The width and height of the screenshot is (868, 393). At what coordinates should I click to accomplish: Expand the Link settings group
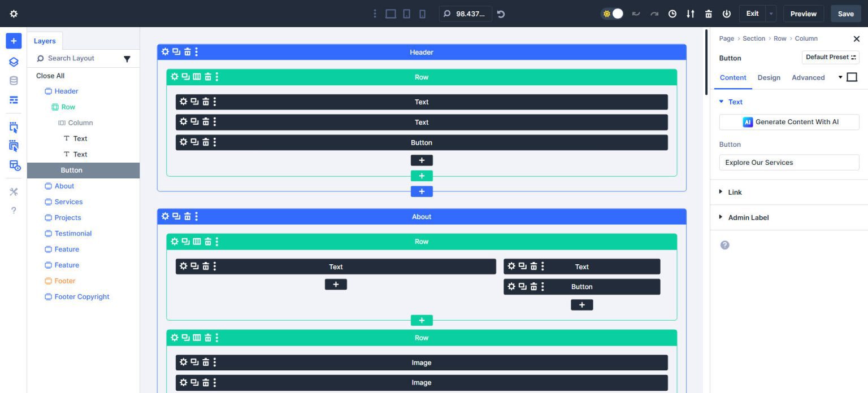[730, 192]
